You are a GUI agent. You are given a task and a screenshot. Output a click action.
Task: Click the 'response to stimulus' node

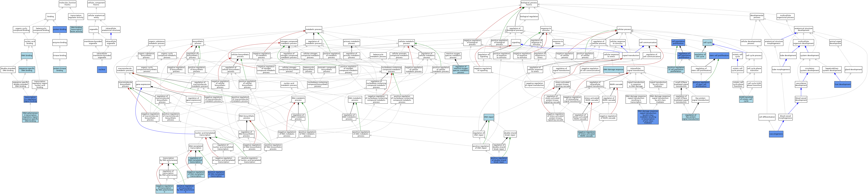546,29
